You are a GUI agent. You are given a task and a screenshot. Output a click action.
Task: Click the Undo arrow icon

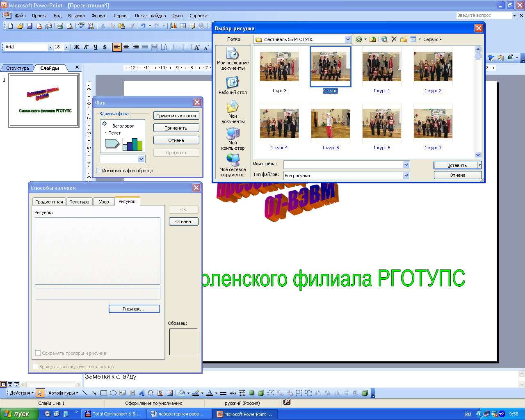(x=142, y=26)
